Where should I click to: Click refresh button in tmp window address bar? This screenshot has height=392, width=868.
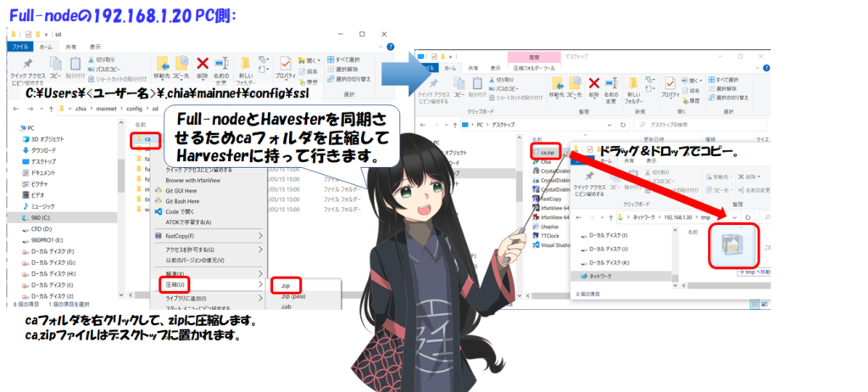tap(748, 217)
